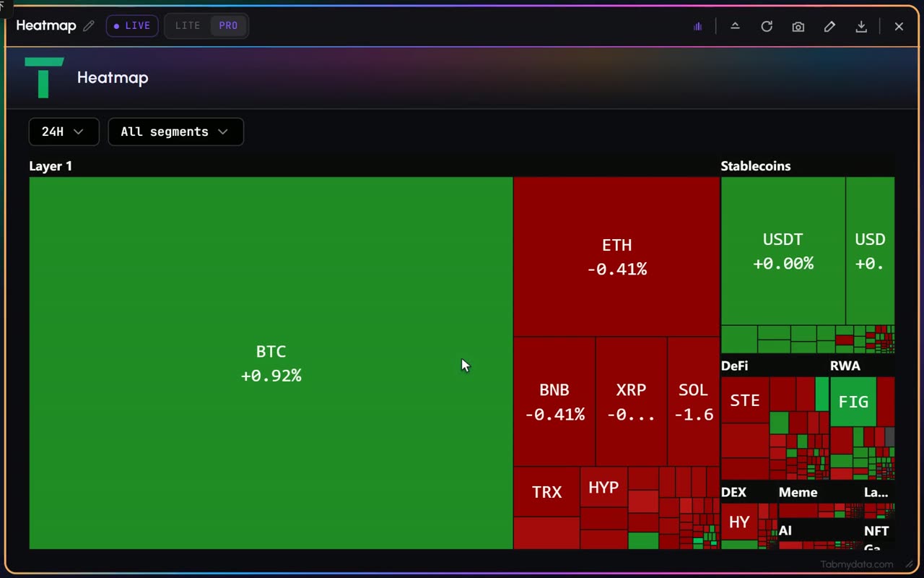Image resolution: width=924 pixels, height=578 pixels.
Task: Select the HY tile in DEX
Action: point(739,522)
